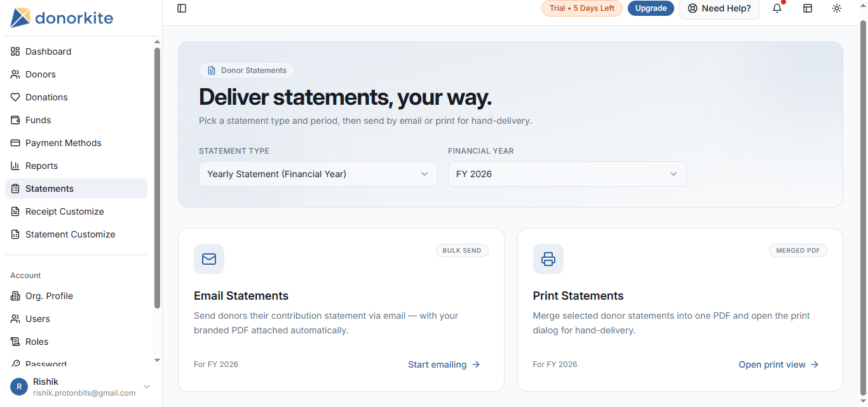Image resolution: width=868 pixels, height=407 pixels.
Task: Open the Roles page
Action: tap(76, 342)
